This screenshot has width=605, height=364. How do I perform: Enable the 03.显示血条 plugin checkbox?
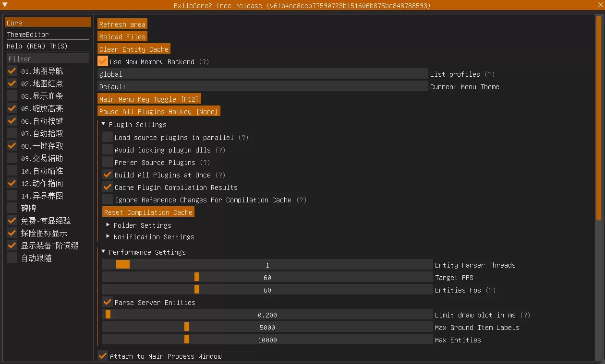tap(12, 96)
